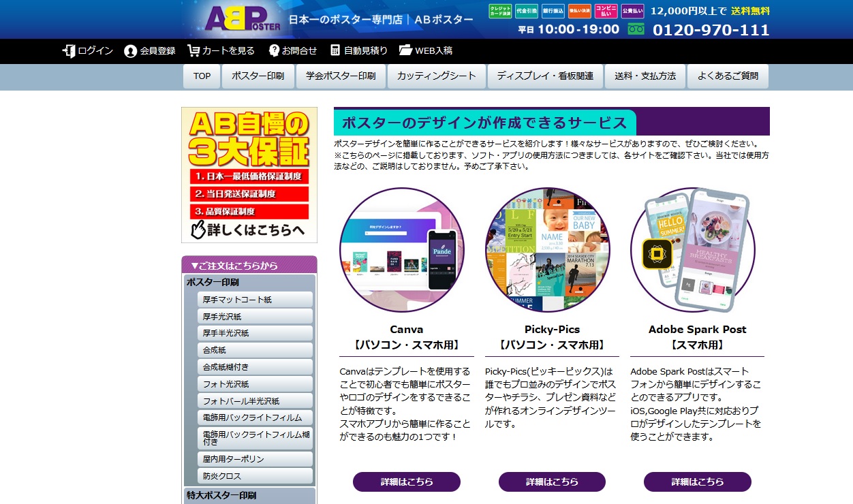
Task: Click the ポスター印刷 sidebar section header
Action: coord(249,282)
